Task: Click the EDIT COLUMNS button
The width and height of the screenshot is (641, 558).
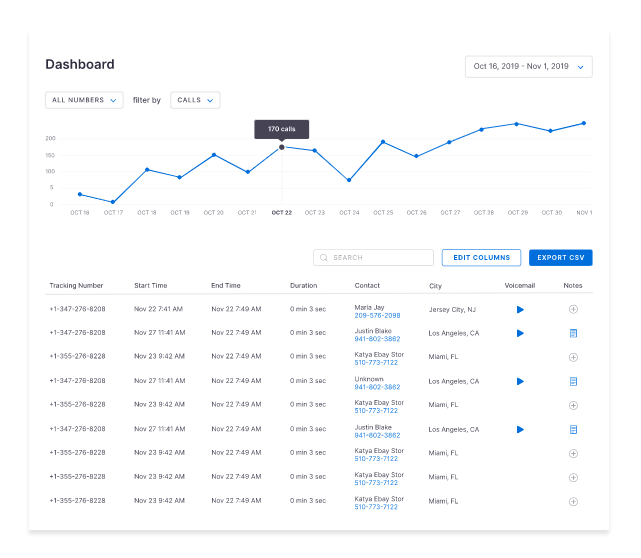Action: pos(481,258)
